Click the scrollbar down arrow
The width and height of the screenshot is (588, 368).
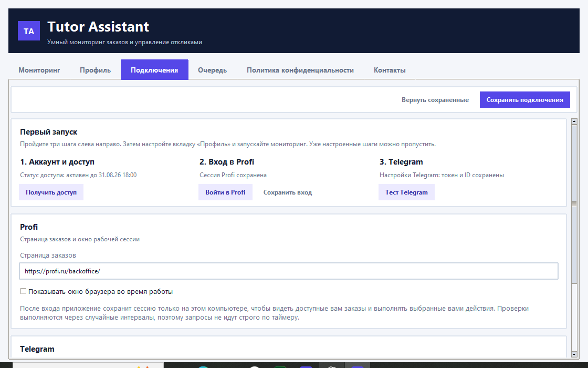[x=574, y=354]
